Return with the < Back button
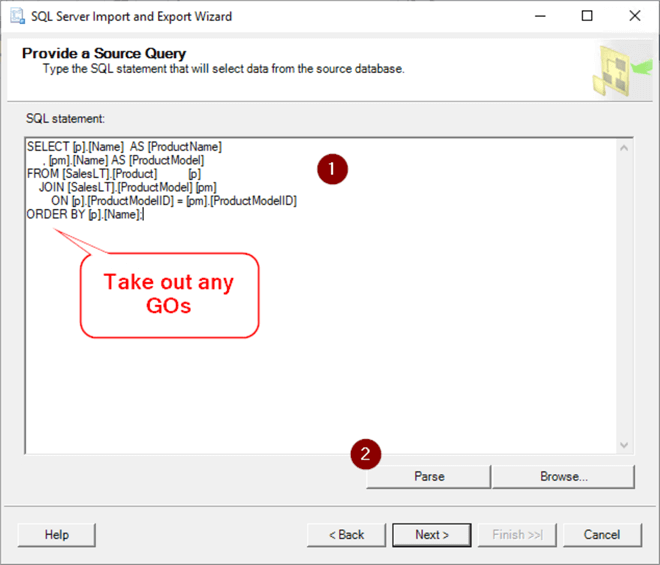The image size is (660, 565). pyautogui.click(x=346, y=535)
